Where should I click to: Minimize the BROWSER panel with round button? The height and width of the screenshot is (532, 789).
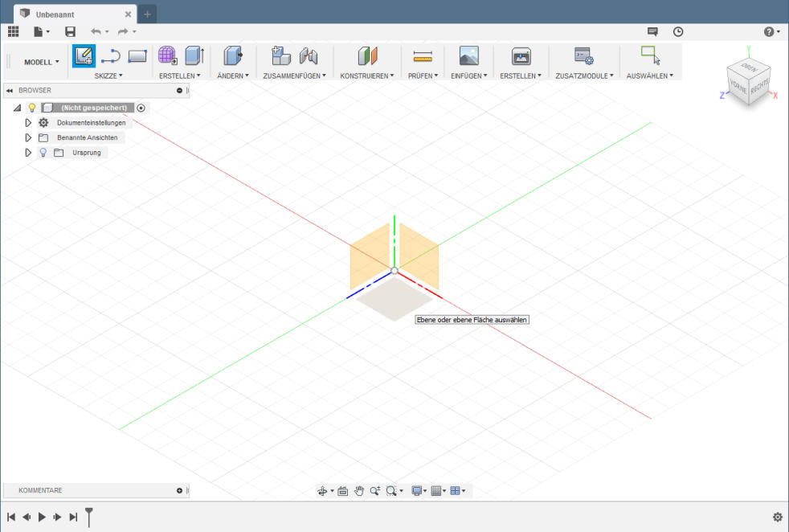[180, 91]
